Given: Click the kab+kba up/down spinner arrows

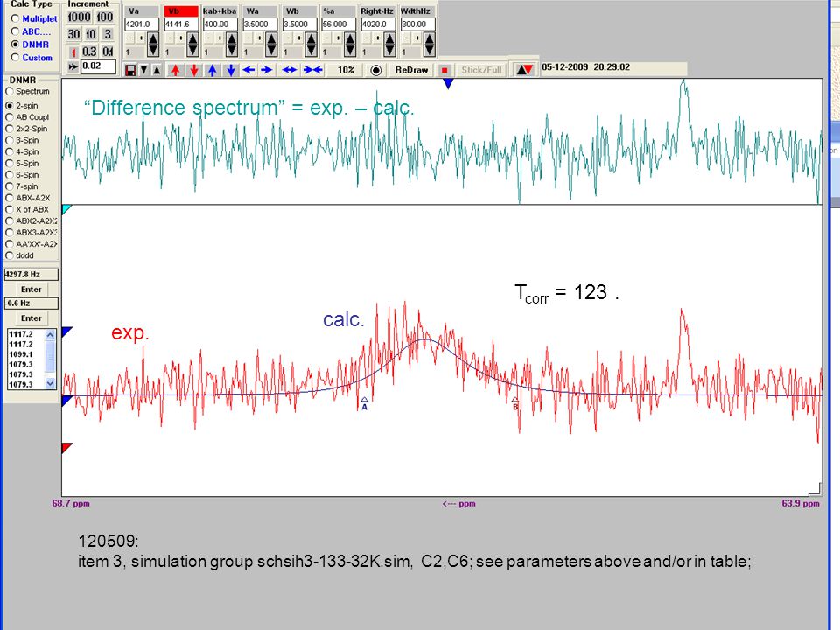Looking at the screenshot, I should (x=232, y=45).
